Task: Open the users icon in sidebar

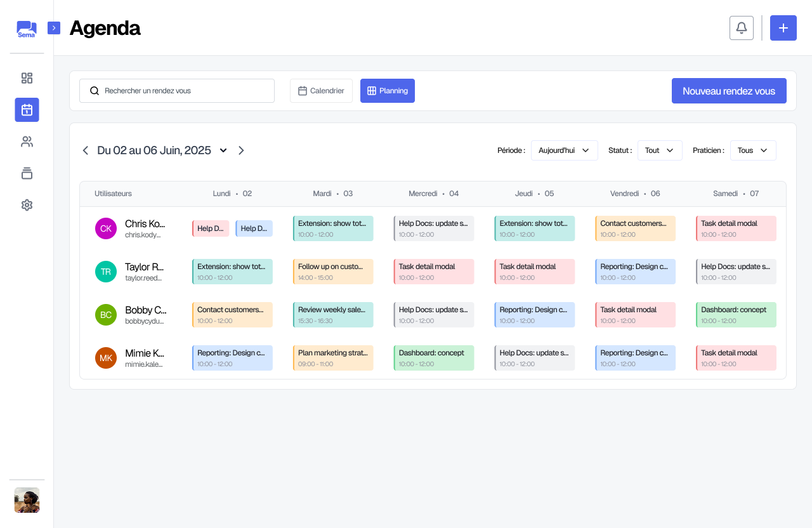Action: tap(27, 142)
